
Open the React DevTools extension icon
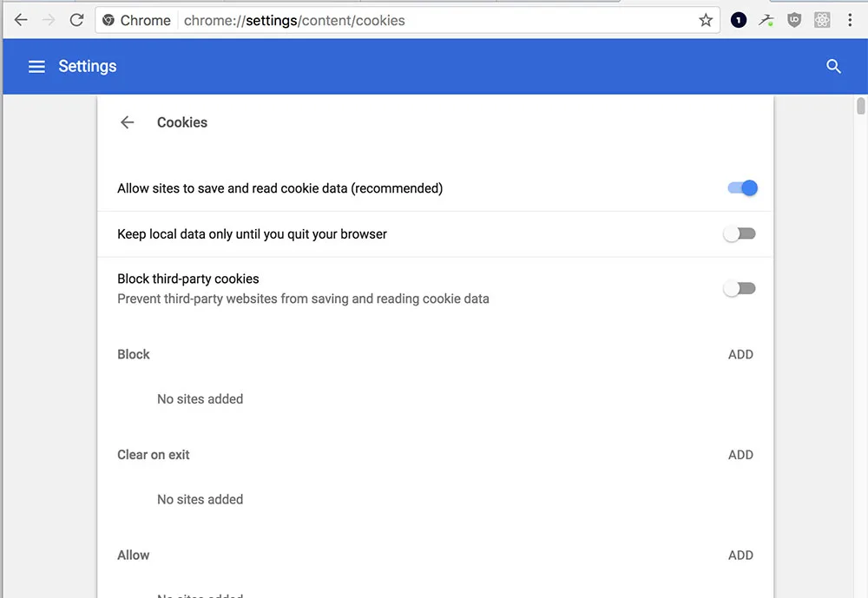[x=822, y=21]
